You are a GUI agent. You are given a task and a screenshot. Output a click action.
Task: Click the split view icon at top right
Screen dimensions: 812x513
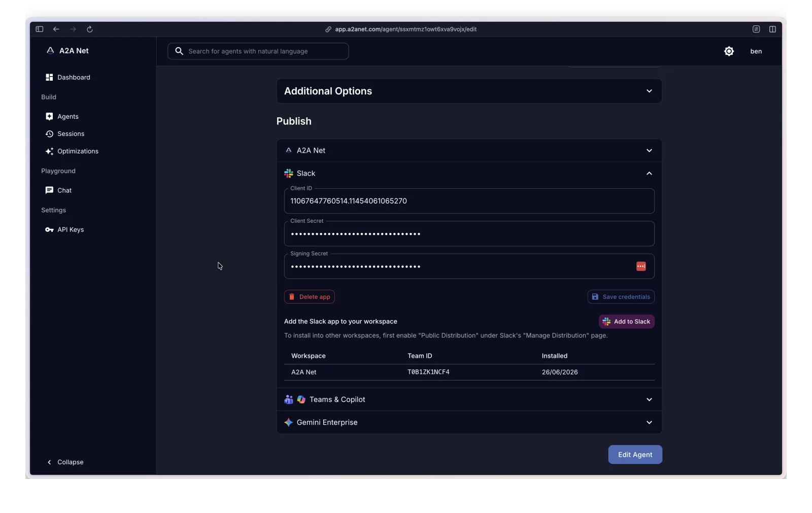(772, 29)
